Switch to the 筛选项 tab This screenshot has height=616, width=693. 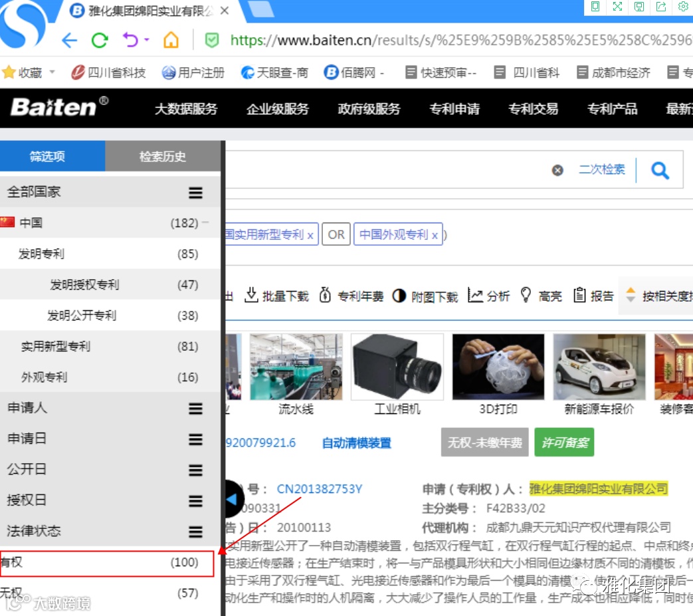click(52, 156)
